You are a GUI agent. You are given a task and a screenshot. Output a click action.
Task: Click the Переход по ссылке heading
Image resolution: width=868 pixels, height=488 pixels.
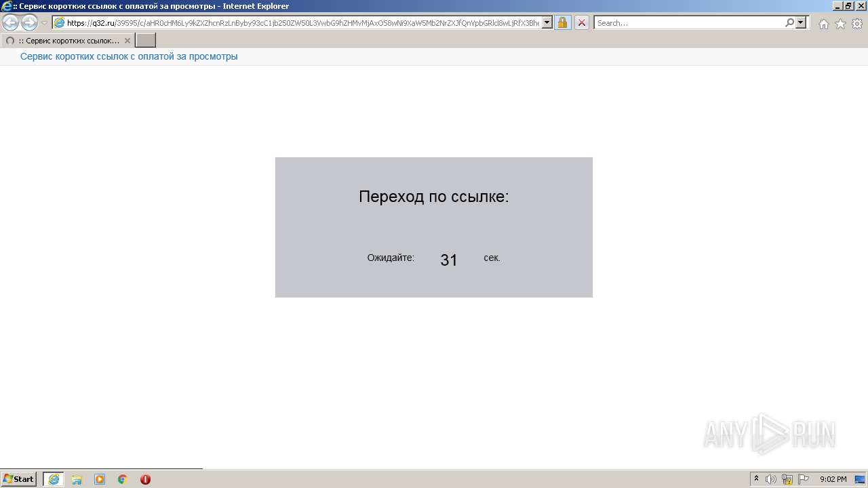pyautogui.click(x=434, y=197)
